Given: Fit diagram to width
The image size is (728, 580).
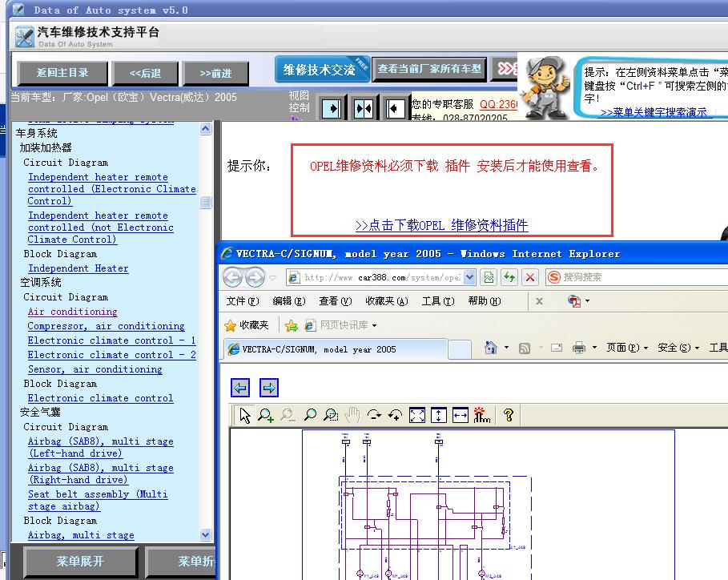Looking at the screenshot, I should (461, 415).
